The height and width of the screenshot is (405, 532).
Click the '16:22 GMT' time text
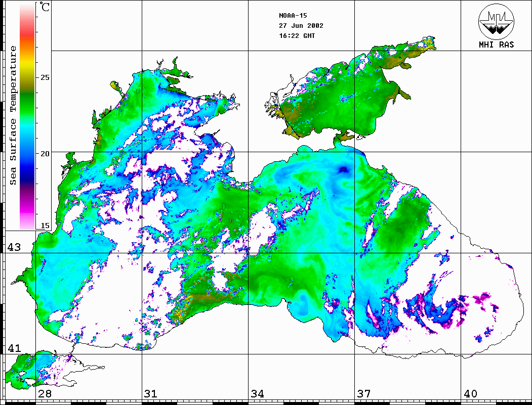click(297, 35)
